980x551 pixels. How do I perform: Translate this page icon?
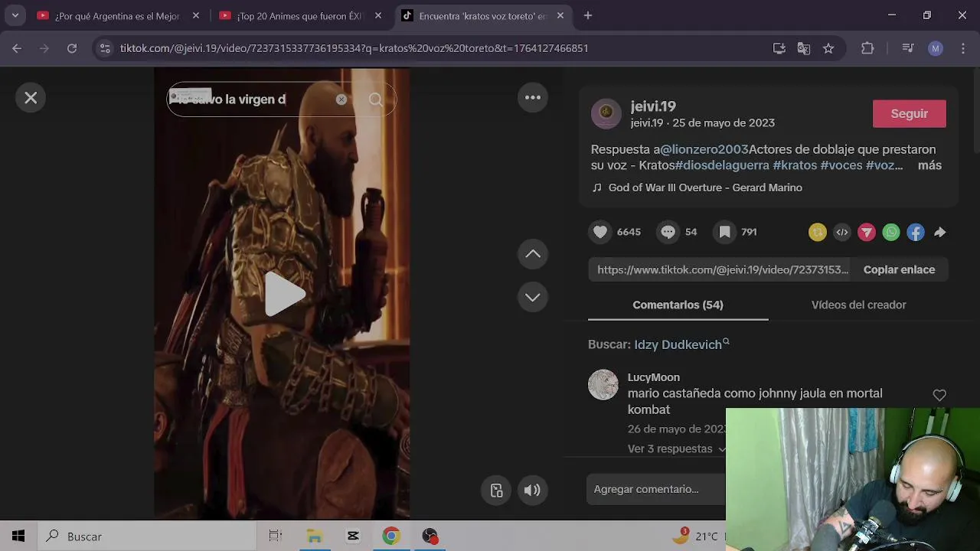pos(803,48)
